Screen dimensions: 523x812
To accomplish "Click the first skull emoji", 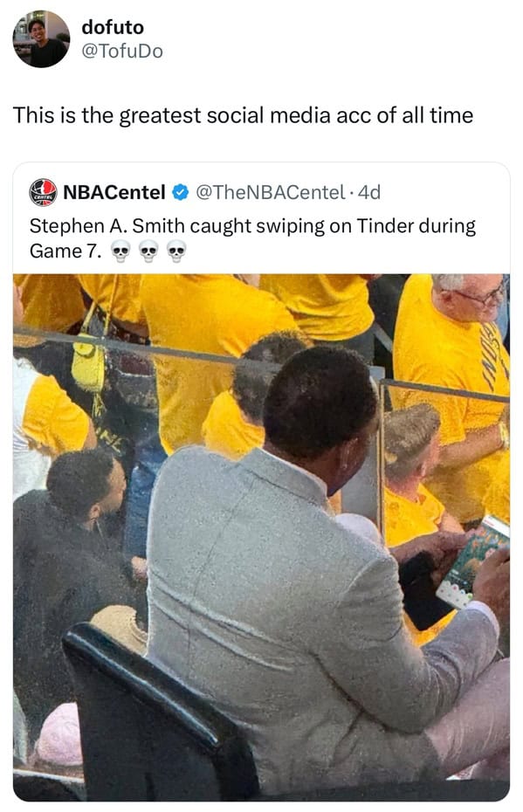I will coord(120,251).
